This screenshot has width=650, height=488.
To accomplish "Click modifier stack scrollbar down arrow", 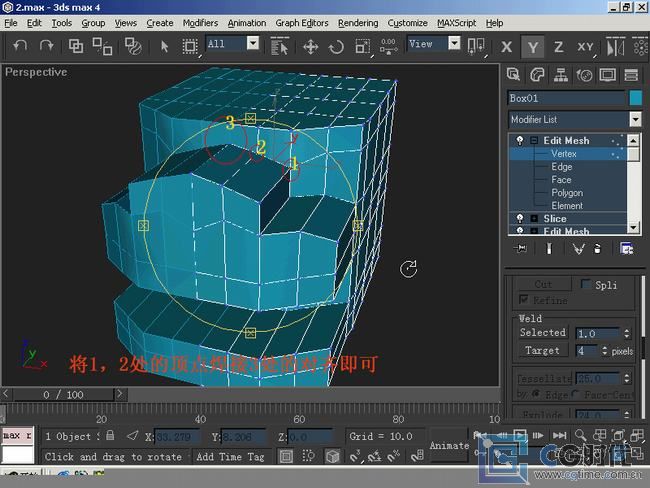I will pos(633,227).
